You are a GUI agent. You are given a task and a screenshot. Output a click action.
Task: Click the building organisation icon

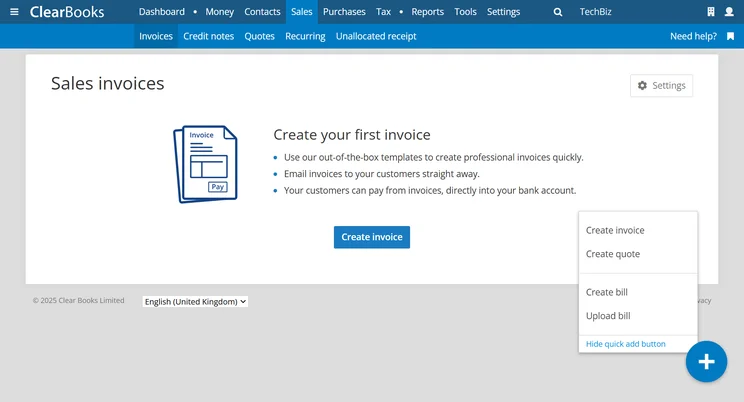point(710,12)
